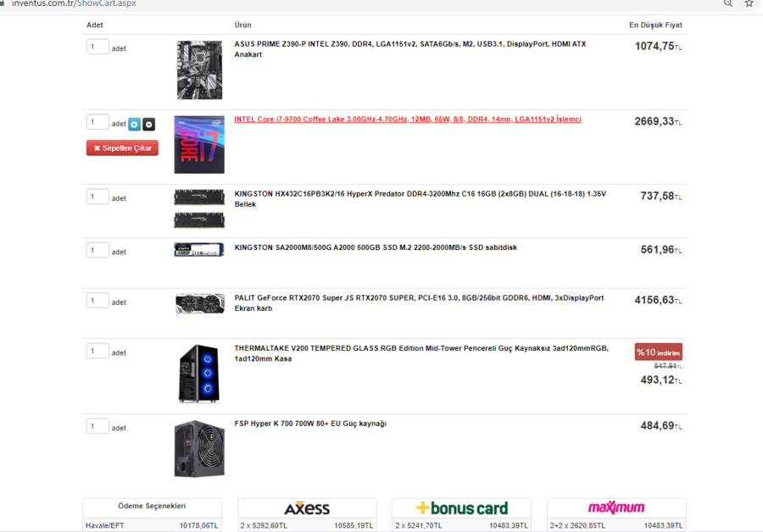Edit quantity field for HyperX Predator memory
The height and width of the screenshot is (532, 763).
[x=97, y=197]
